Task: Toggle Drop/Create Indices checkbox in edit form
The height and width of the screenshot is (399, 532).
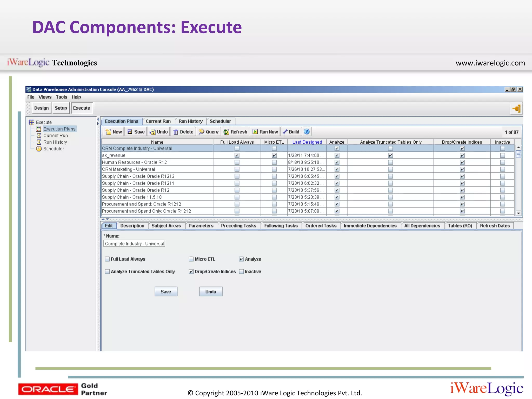Action: 191,271
